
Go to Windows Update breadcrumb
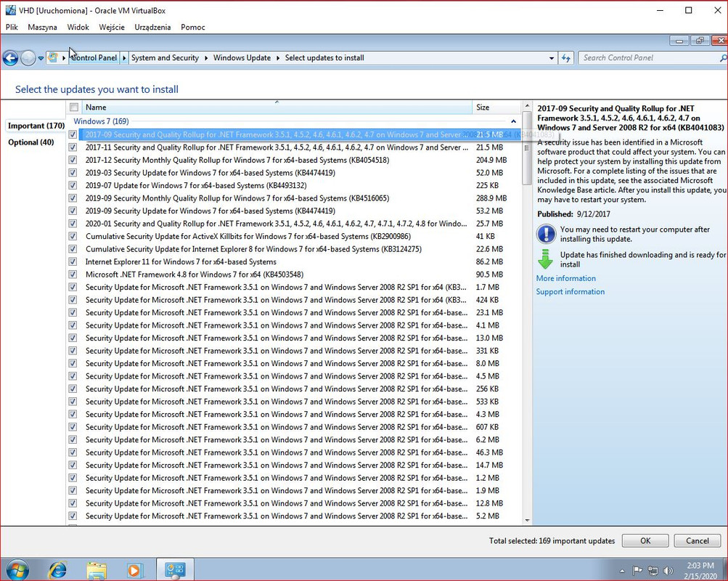pos(242,58)
